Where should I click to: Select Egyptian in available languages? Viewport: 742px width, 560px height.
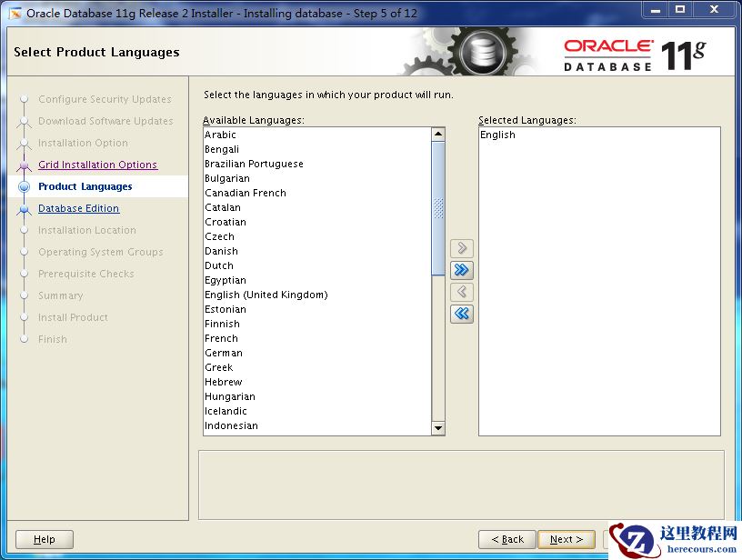(317, 280)
